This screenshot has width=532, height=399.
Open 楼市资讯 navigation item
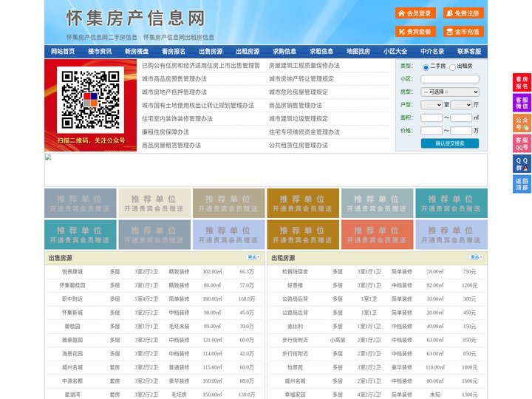(x=100, y=52)
